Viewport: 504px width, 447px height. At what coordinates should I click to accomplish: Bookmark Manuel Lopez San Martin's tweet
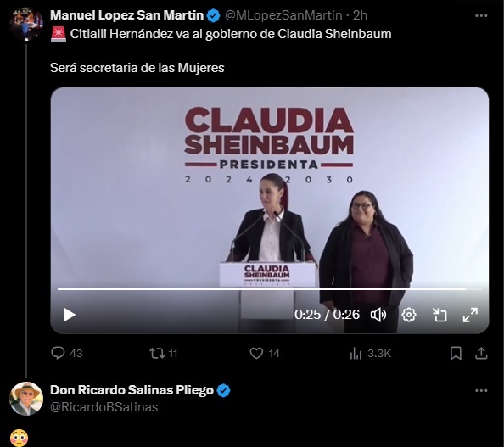click(x=456, y=354)
